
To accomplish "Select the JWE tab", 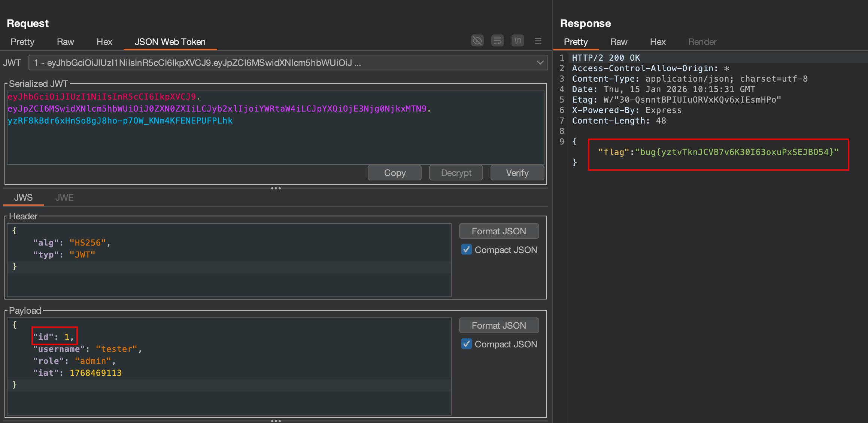I will tap(64, 198).
